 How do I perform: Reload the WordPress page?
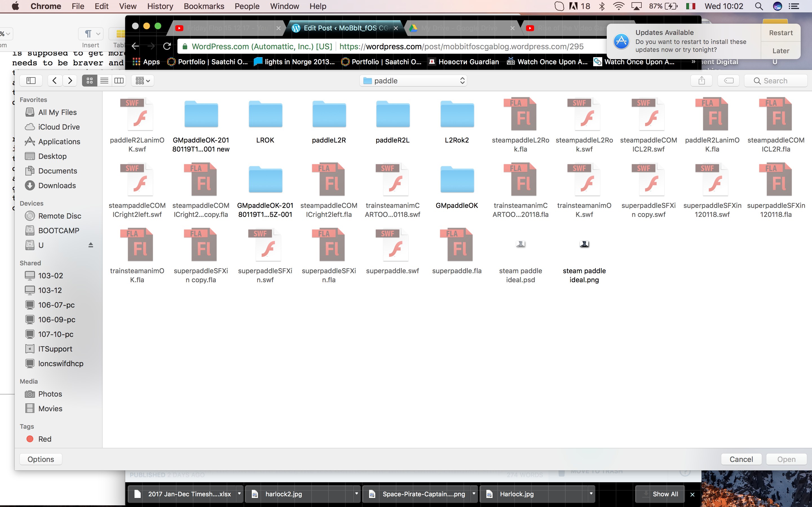167,46
